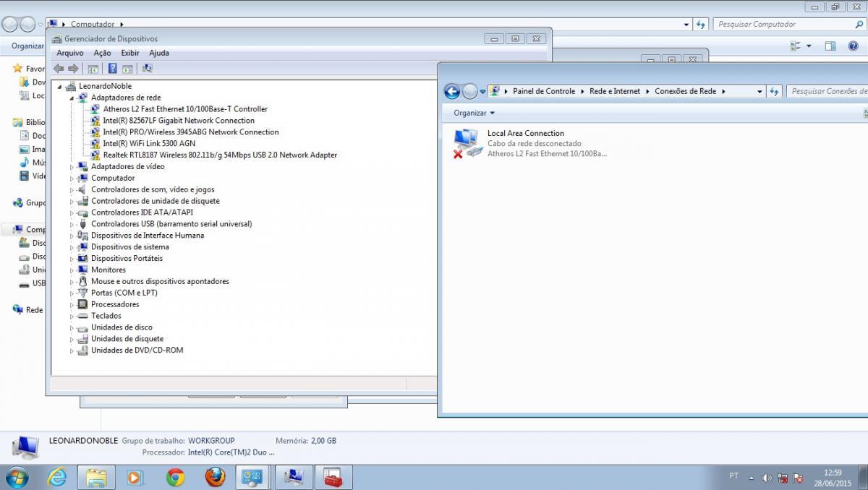Toggle the console tree pane toolbar icon
The image size is (868, 490).
[93, 69]
